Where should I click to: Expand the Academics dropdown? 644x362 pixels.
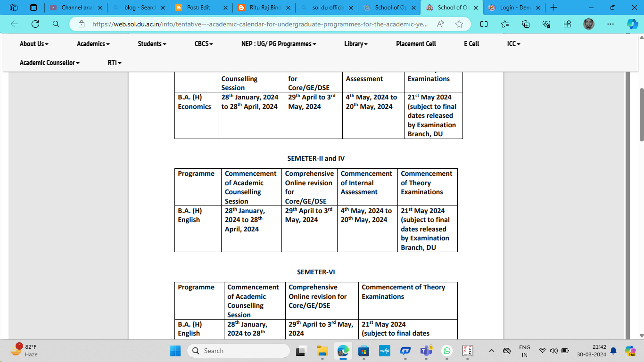pyautogui.click(x=93, y=44)
